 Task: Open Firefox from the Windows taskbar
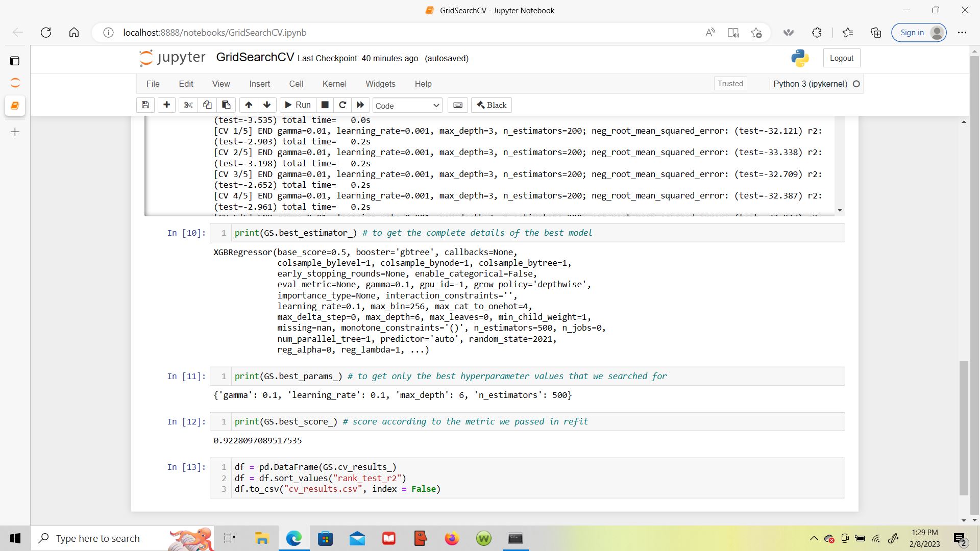tap(452, 538)
